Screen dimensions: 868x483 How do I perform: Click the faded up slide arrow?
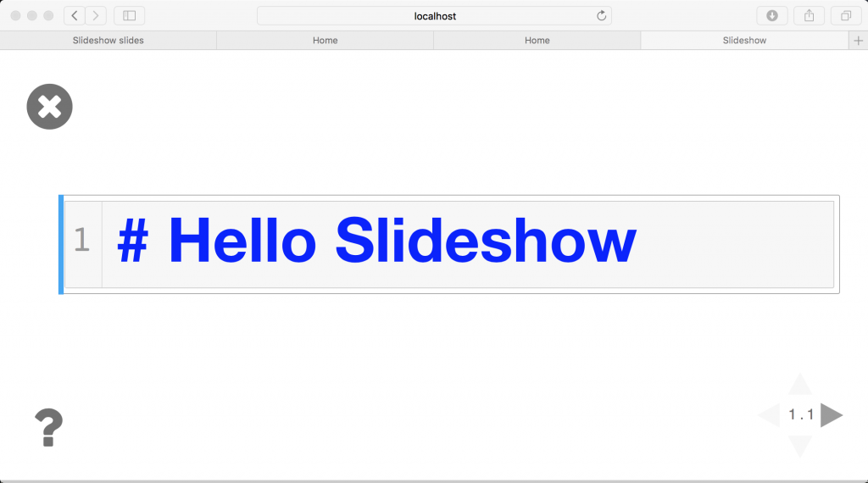tap(800, 385)
